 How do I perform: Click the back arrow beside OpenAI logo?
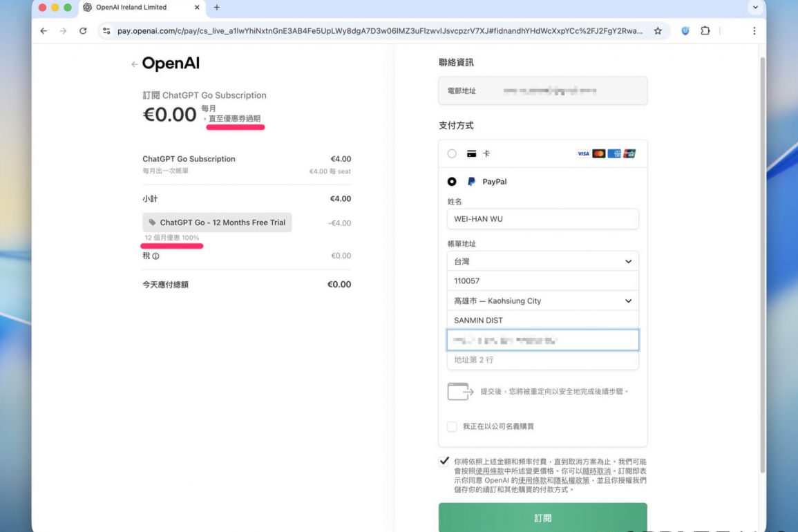pos(134,64)
